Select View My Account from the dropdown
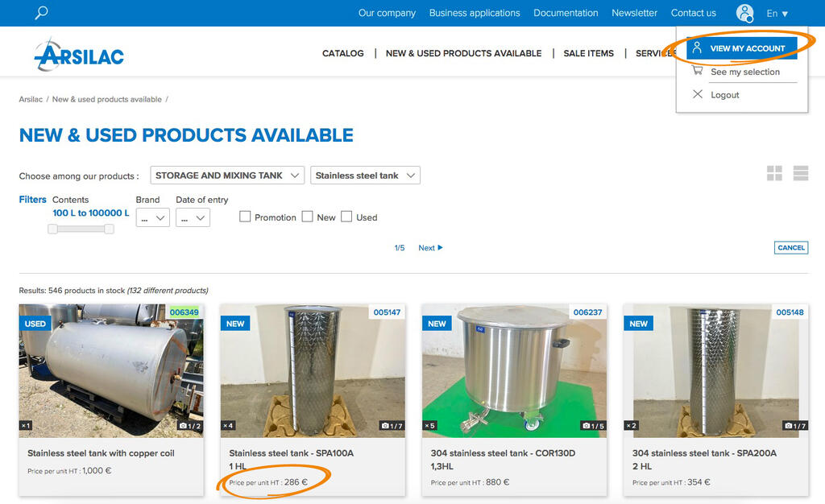This screenshot has height=504, width=825. 742,48
